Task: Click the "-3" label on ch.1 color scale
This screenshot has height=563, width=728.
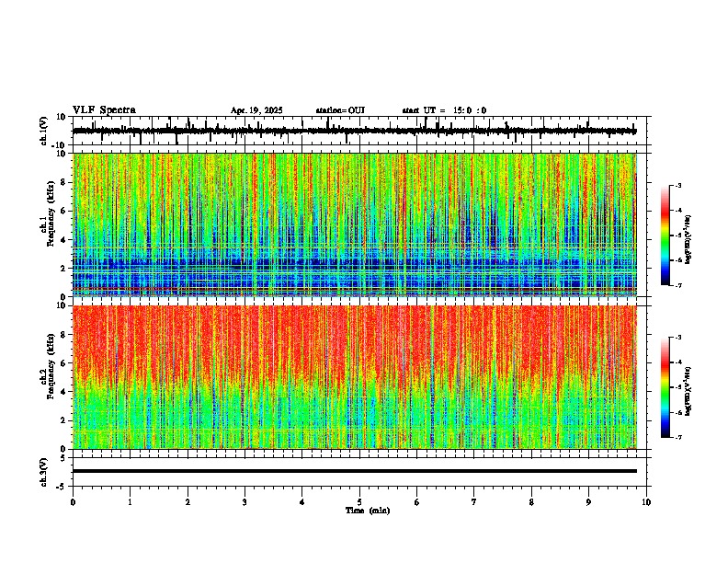Action: 677,185
